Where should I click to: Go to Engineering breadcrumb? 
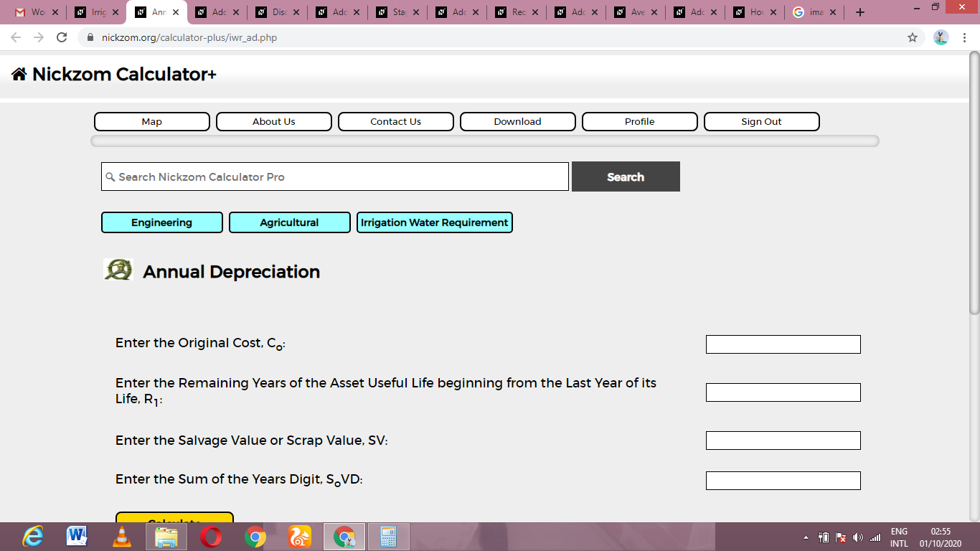pyautogui.click(x=162, y=222)
